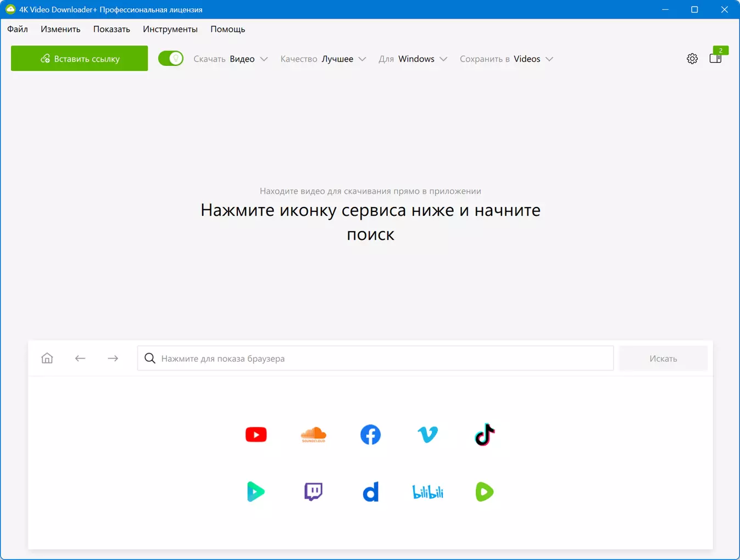Open the Facebook service icon
740x560 pixels.
pyautogui.click(x=370, y=435)
